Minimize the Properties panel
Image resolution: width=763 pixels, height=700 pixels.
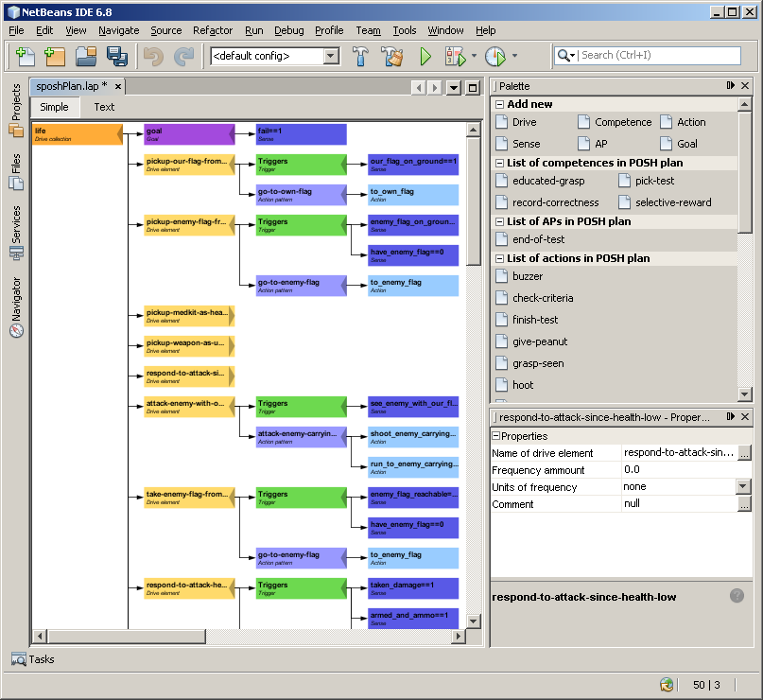point(731,417)
